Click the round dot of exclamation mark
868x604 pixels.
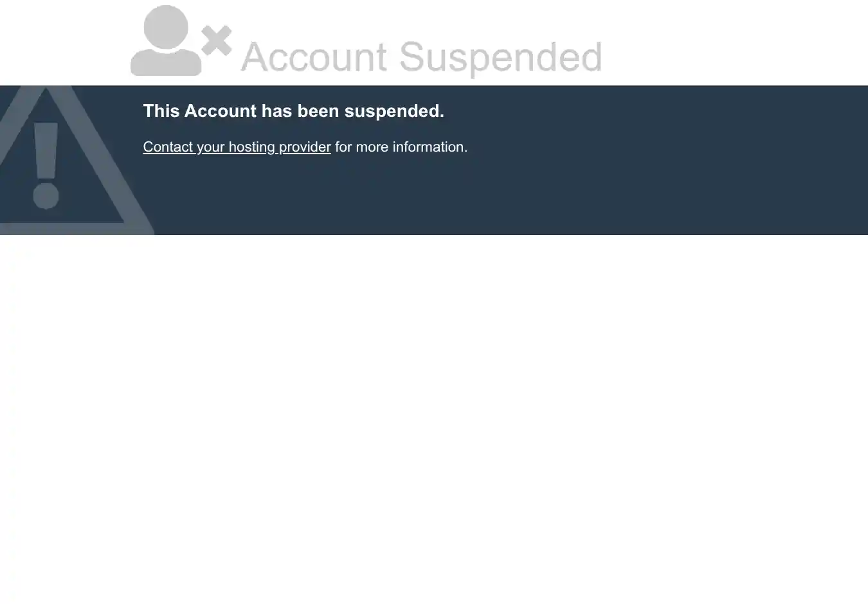point(46,195)
